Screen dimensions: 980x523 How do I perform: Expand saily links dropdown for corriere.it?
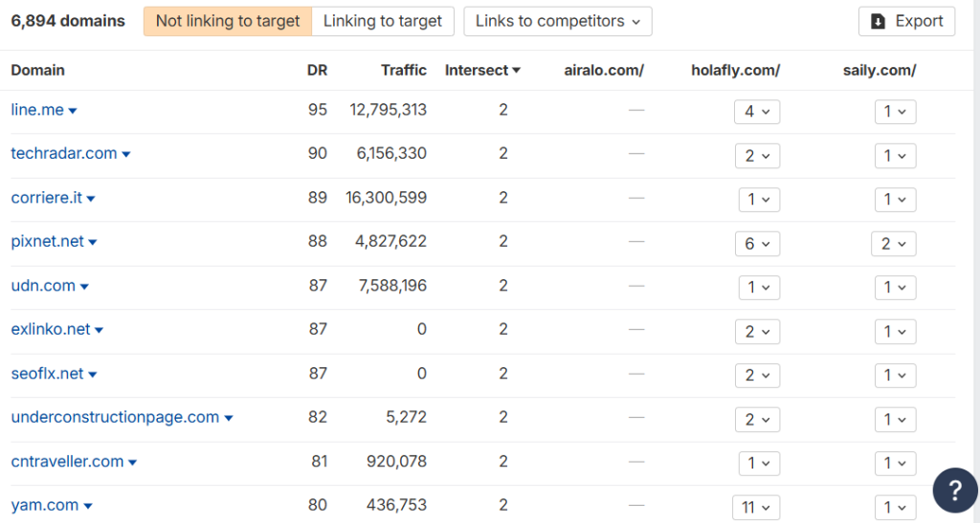895,200
